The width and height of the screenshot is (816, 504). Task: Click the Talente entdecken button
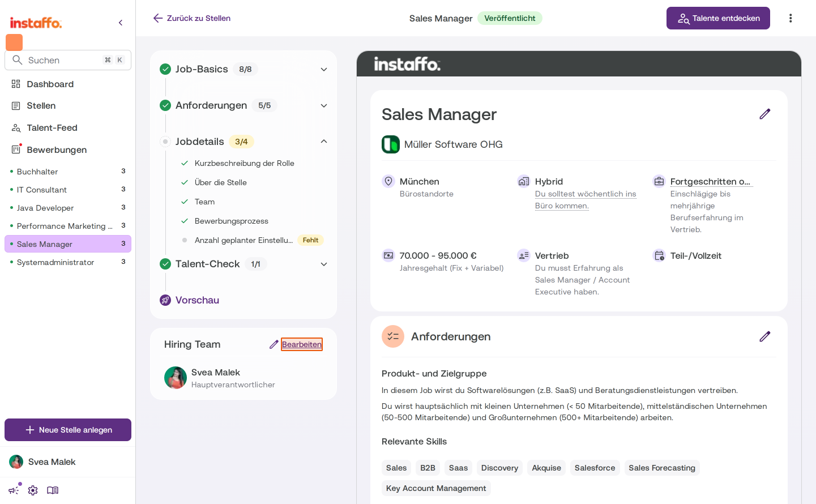(718, 18)
